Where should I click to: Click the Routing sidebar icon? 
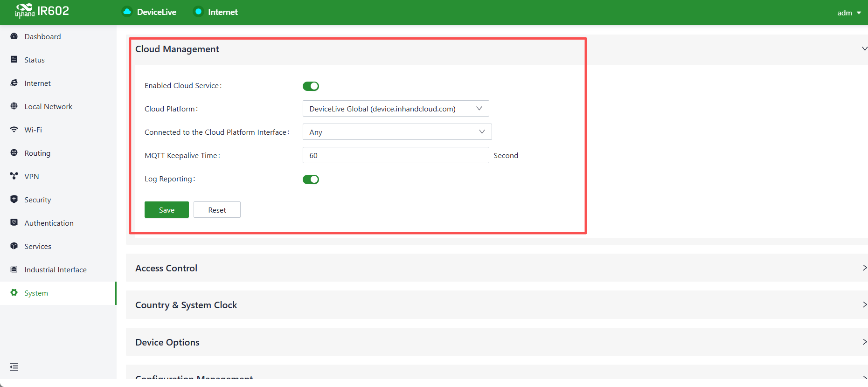point(14,153)
